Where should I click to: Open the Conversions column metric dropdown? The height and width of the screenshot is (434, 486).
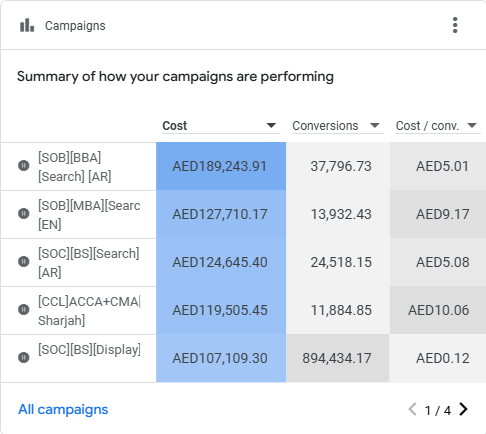(338, 126)
